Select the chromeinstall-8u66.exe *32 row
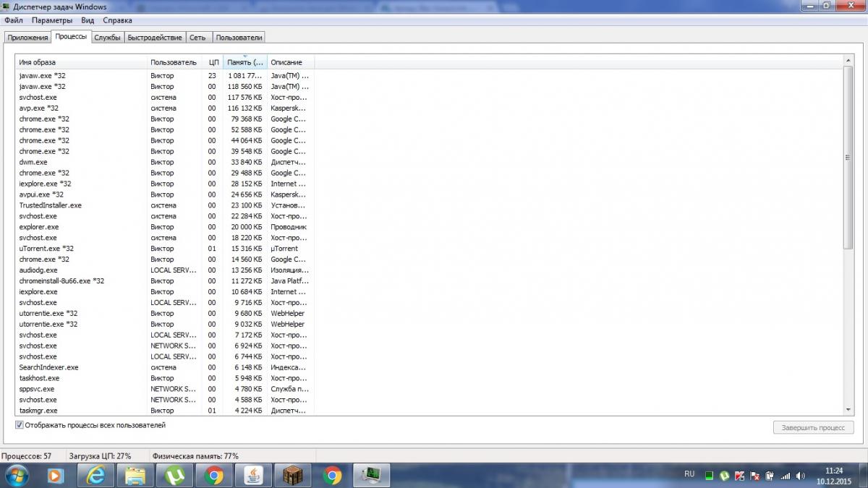The width and height of the screenshot is (868, 488). [165, 281]
